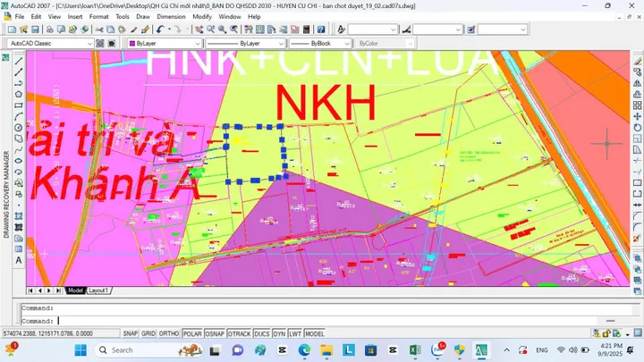Select the Polyline draw tool
The image size is (644, 362).
(x=19, y=83)
